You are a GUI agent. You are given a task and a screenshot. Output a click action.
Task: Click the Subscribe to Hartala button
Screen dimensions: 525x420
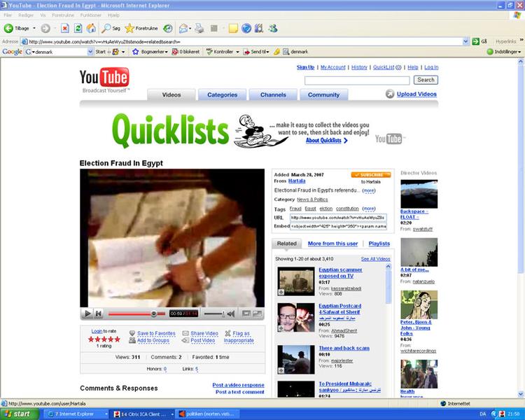370,175
